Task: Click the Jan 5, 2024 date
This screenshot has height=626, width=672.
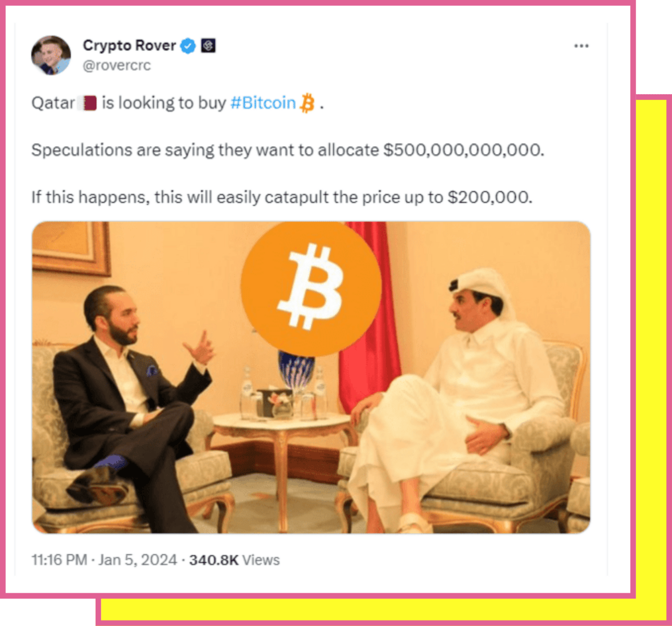Action: (x=137, y=560)
